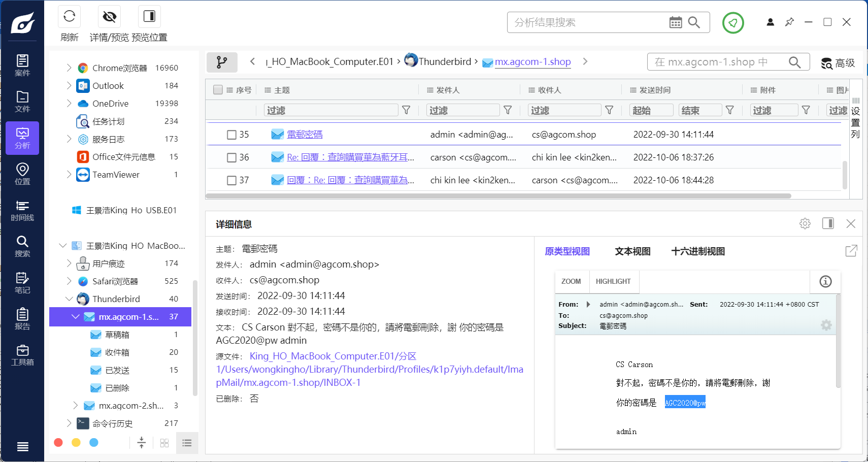Switch to 文本视图 tab
This screenshot has width=868, height=462.
pyautogui.click(x=632, y=251)
